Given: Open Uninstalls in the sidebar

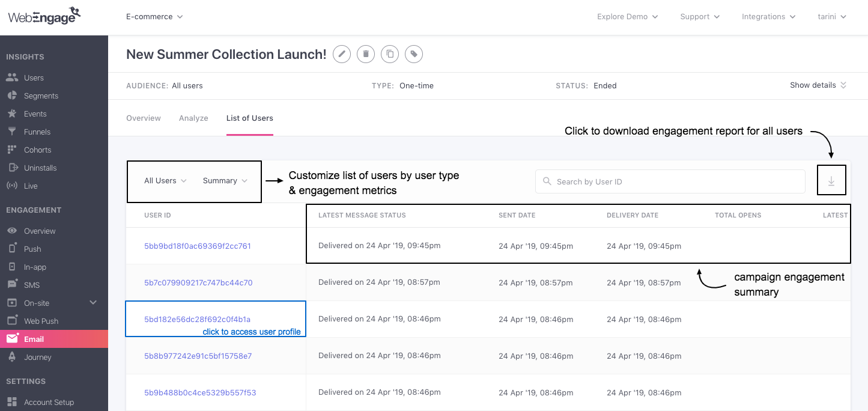Looking at the screenshot, I should 40,168.
